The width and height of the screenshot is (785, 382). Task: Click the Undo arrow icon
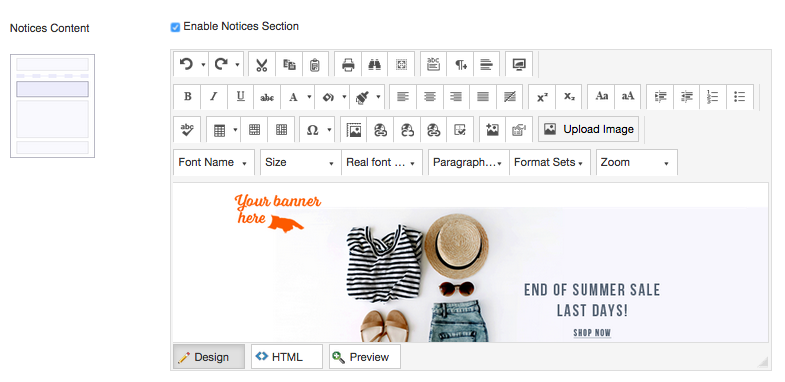click(186, 64)
